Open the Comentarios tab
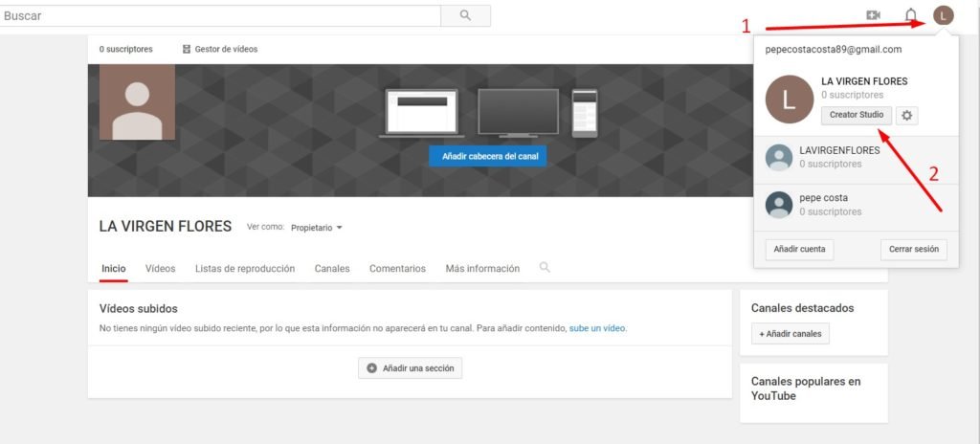The image size is (980, 444). point(397,268)
